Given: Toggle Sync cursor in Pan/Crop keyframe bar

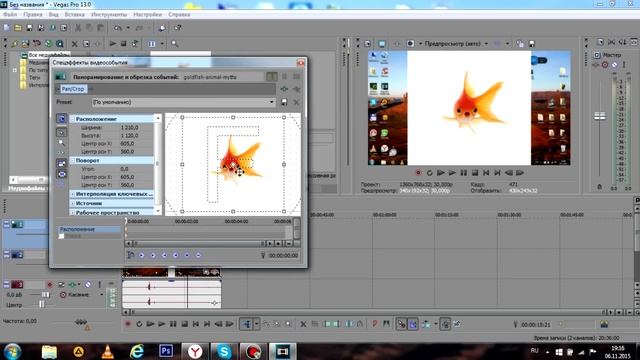Looking at the screenshot, I should [131, 255].
